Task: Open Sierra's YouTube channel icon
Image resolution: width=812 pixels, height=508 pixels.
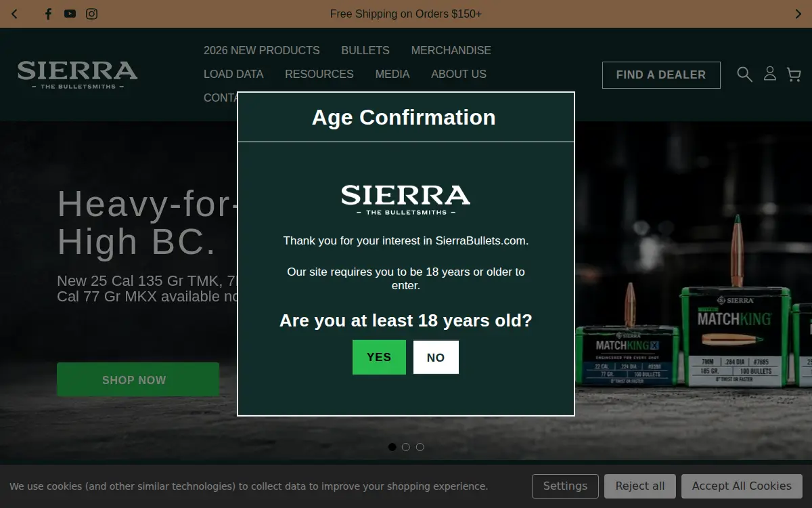Action: pos(70,14)
